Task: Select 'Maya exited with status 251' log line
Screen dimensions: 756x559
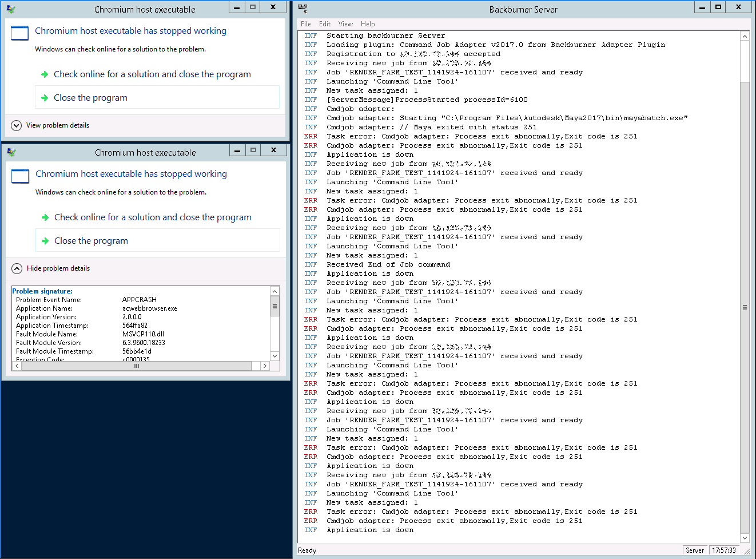Action: point(432,127)
